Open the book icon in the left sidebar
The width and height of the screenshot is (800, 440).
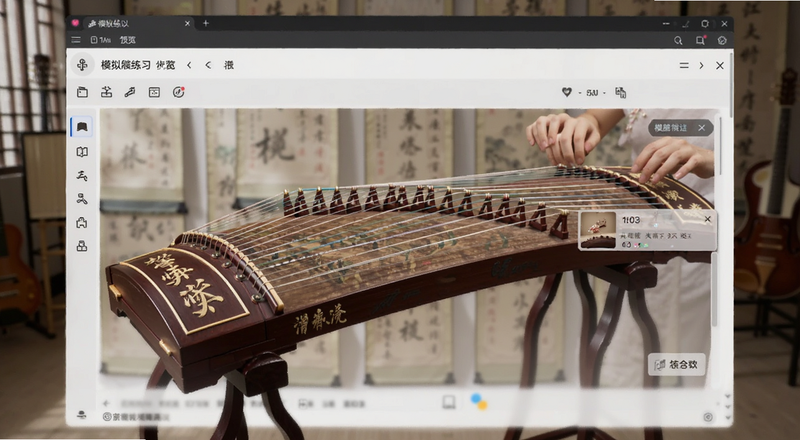82,152
